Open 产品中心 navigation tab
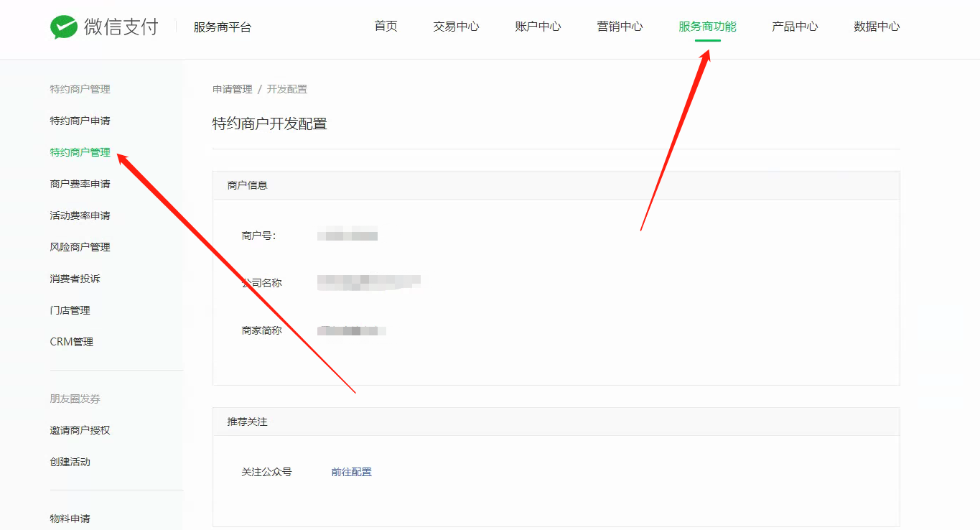This screenshot has width=980, height=530. [x=795, y=27]
